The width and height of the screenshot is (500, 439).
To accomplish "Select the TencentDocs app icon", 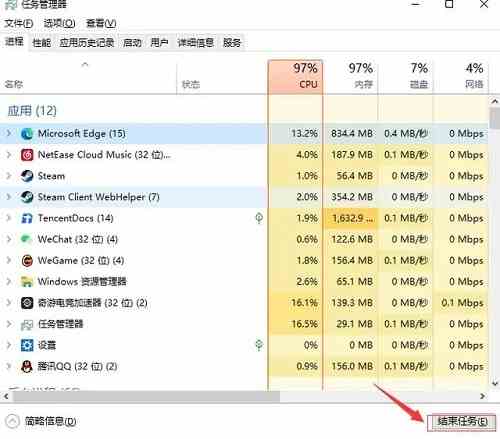I will [x=27, y=218].
